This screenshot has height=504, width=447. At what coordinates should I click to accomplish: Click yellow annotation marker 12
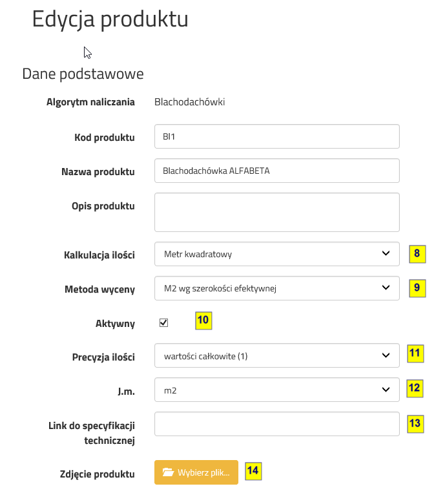click(415, 388)
